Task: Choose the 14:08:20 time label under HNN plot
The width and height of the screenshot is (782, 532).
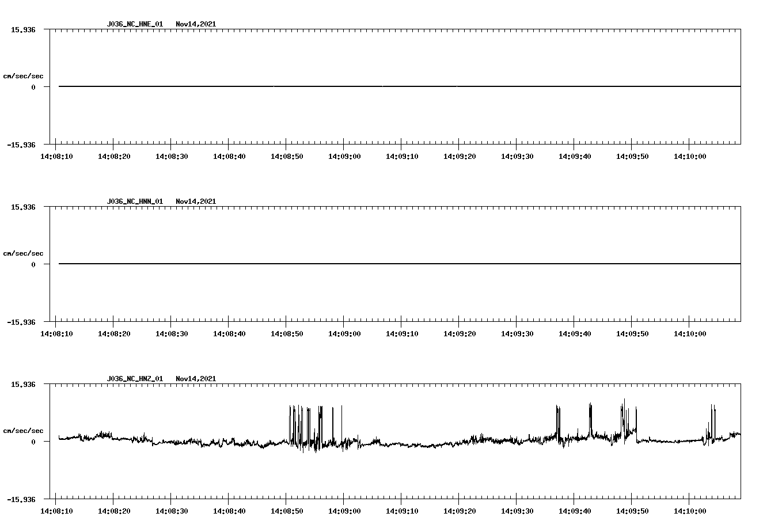Action: pyautogui.click(x=114, y=334)
